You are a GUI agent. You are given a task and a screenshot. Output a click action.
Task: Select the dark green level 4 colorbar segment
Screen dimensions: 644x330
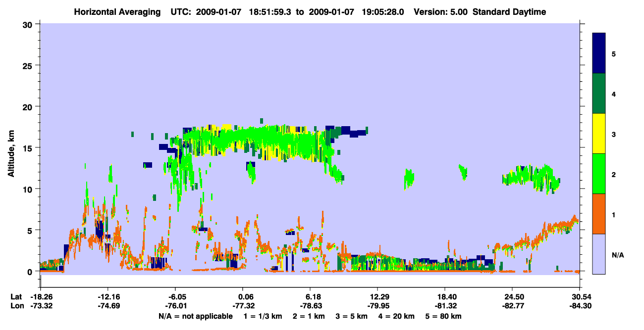point(599,94)
